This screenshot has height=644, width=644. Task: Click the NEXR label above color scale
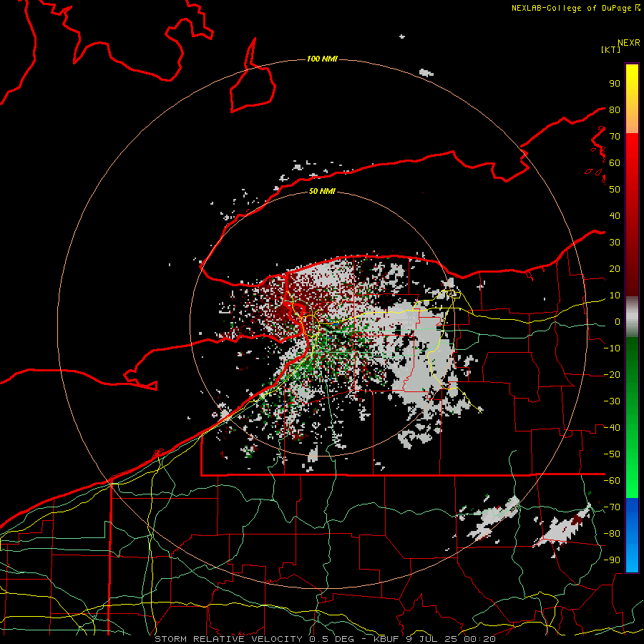coord(629,43)
